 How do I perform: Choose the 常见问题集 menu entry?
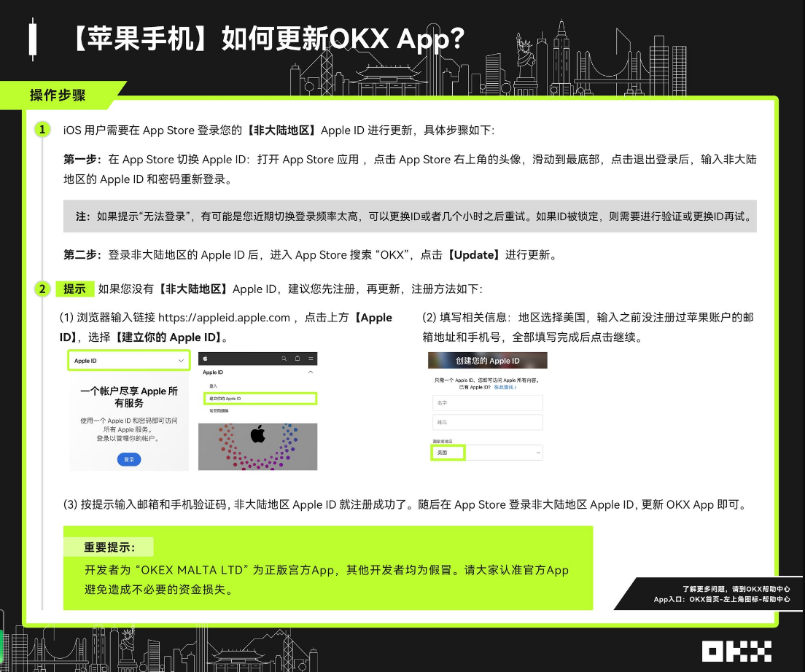(219, 411)
